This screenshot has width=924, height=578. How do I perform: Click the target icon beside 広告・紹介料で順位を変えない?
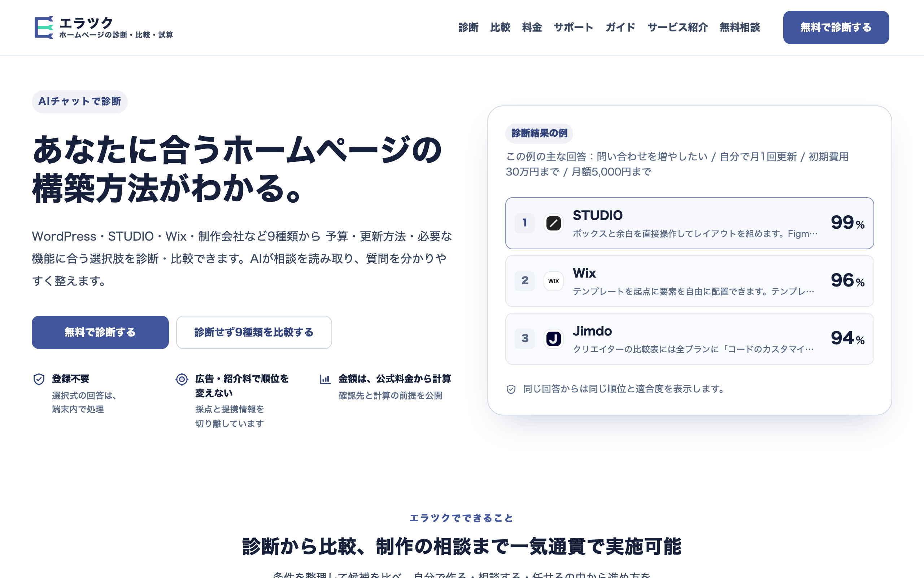click(x=182, y=379)
